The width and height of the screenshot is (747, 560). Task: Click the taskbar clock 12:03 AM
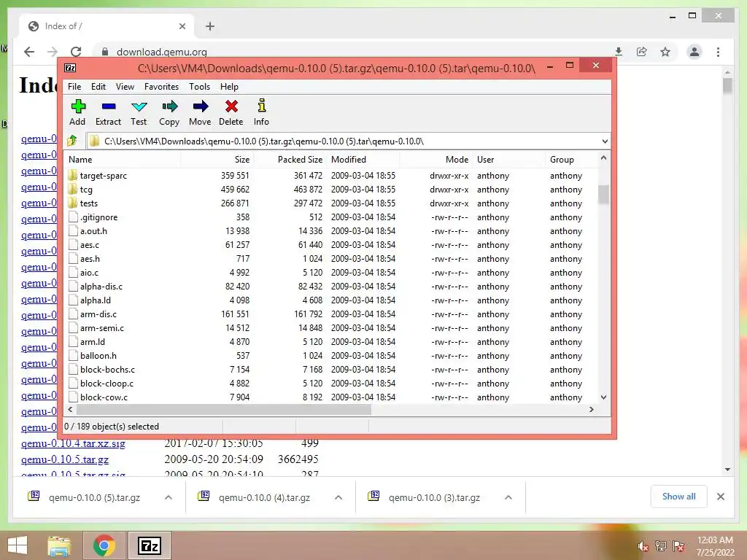[x=715, y=540]
